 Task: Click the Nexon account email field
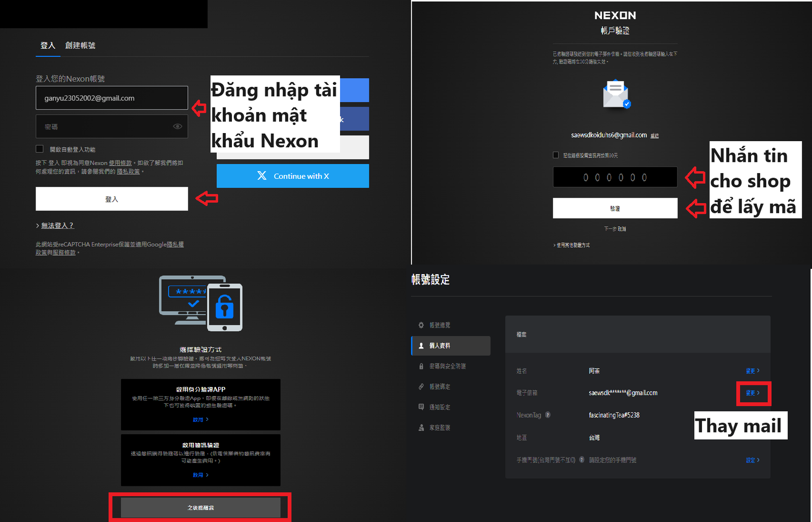point(112,98)
